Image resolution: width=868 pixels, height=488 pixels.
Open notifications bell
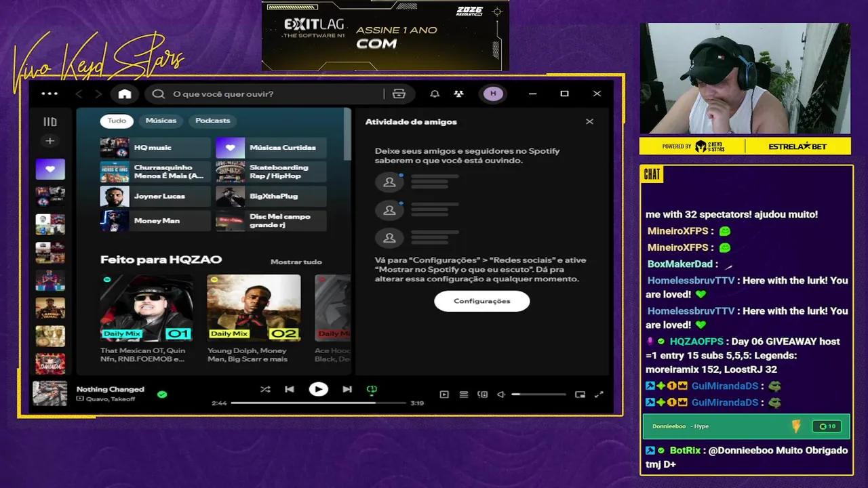435,94
